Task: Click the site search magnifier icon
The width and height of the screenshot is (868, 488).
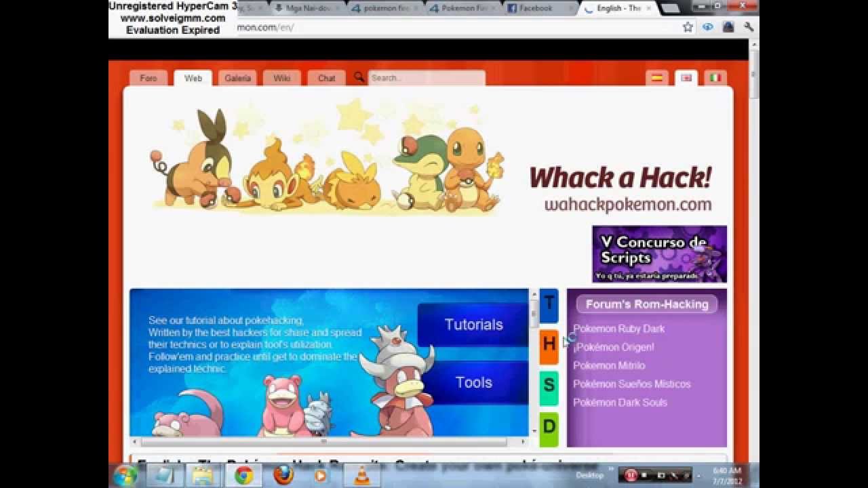Action: [359, 77]
